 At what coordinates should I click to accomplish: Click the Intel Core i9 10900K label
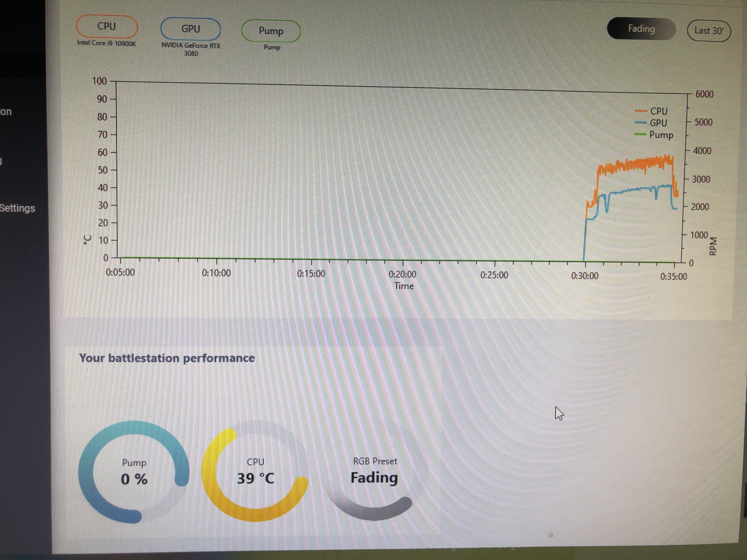click(106, 43)
